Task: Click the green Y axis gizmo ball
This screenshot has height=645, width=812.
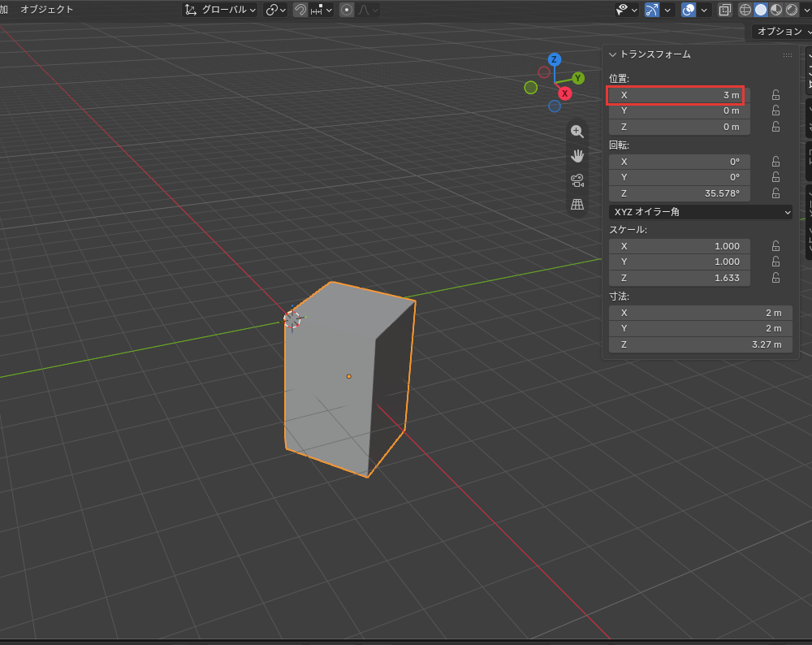Action: 578,78
